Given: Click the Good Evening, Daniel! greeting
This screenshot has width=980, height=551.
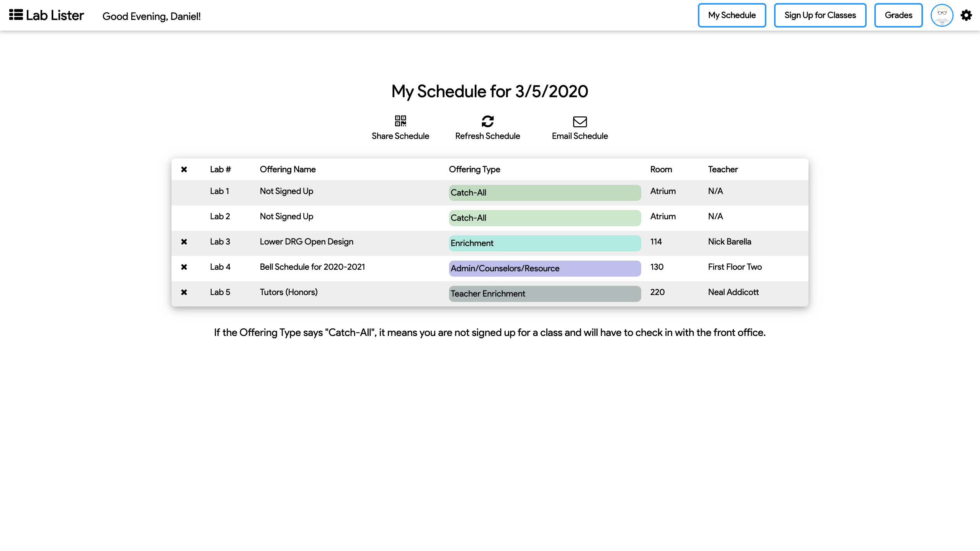Looking at the screenshot, I should [152, 16].
